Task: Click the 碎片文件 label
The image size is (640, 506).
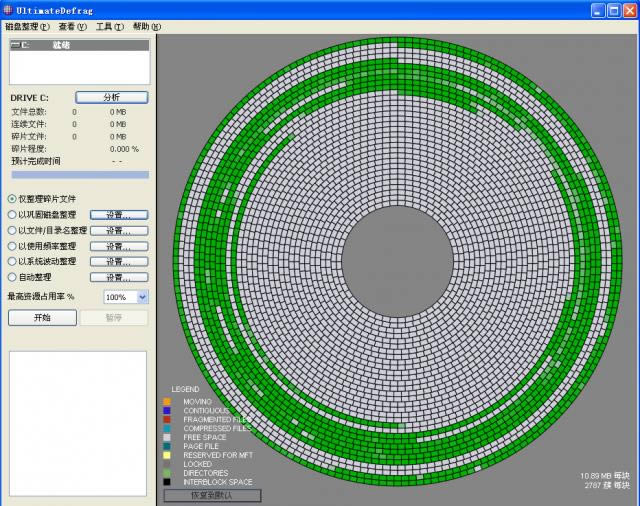Action: coord(29,136)
